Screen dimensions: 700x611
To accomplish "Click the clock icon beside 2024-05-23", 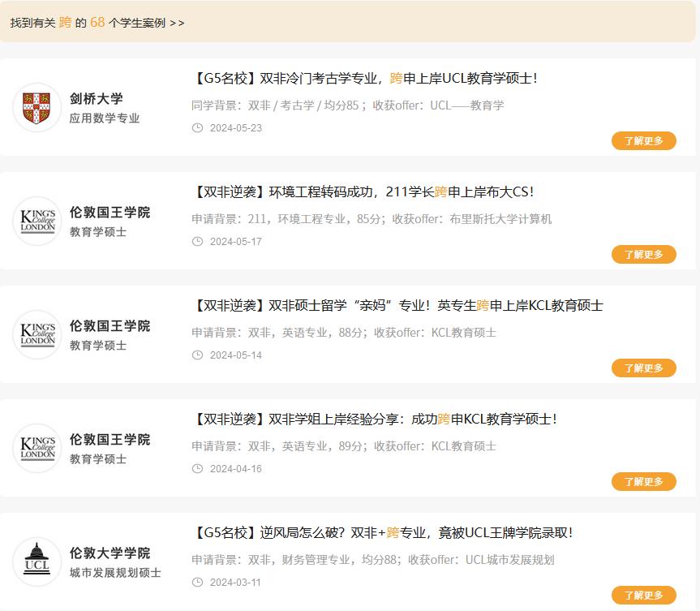I will (197, 128).
